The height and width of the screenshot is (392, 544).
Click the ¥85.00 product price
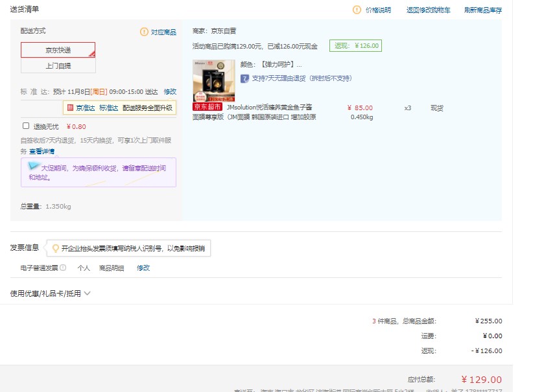click(x=360, y=108)
